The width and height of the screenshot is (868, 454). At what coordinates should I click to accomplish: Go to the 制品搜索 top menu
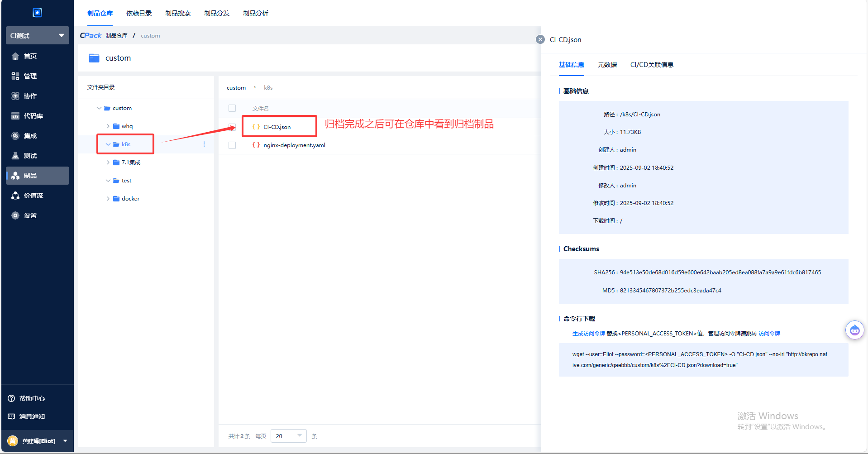177,13
